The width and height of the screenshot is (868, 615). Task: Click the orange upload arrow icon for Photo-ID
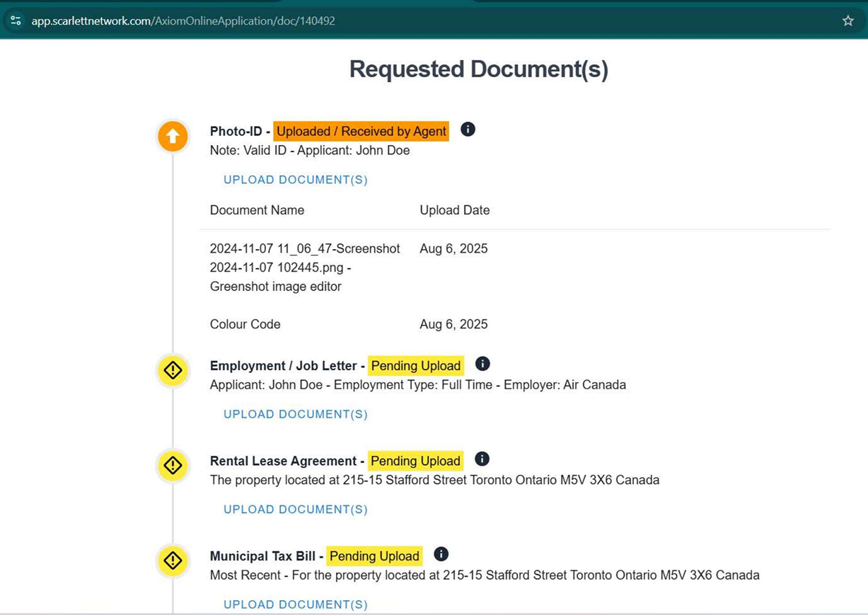click(x=173, y=137)
